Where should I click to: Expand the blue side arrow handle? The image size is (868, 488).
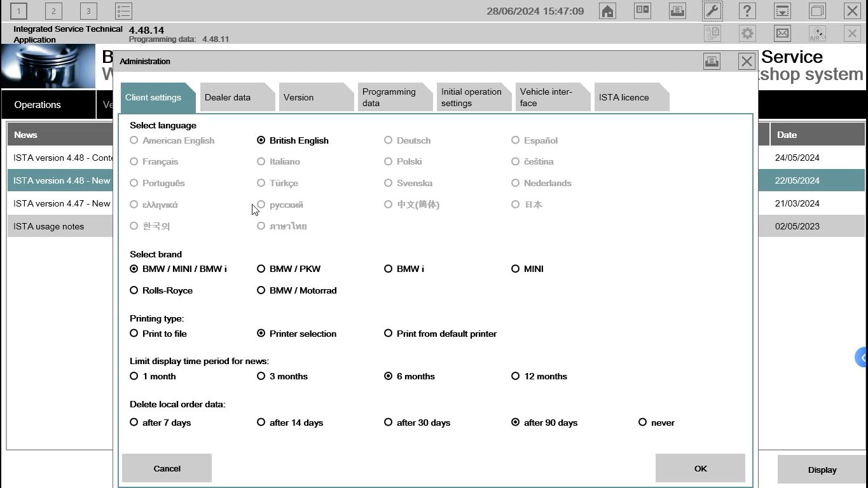tap(862, 358)
